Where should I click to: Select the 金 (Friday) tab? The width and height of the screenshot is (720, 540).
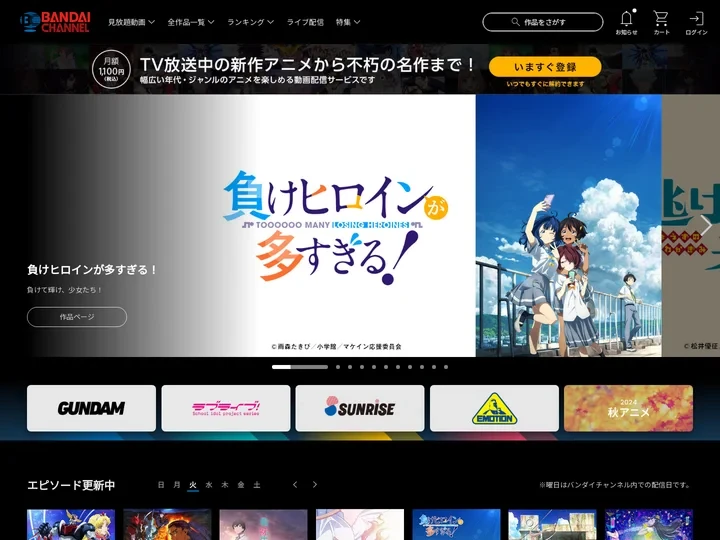pos(241,485)
